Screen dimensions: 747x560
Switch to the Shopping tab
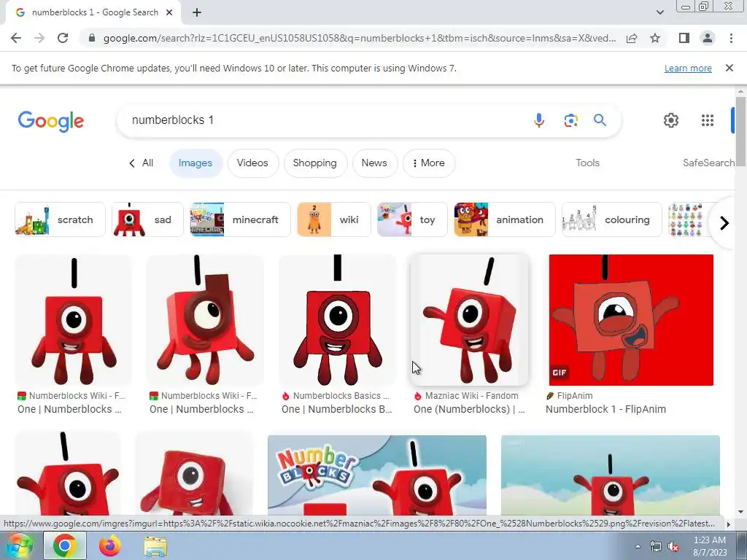coord(315,163)
